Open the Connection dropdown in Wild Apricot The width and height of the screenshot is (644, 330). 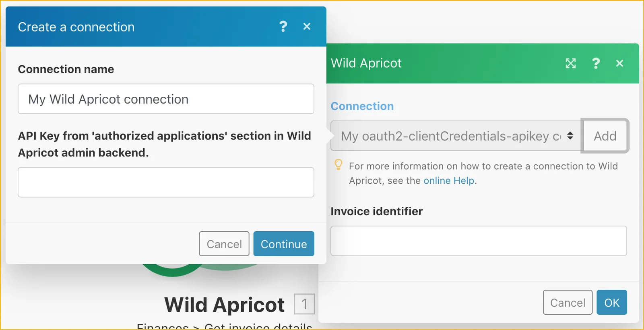(456, 136)
